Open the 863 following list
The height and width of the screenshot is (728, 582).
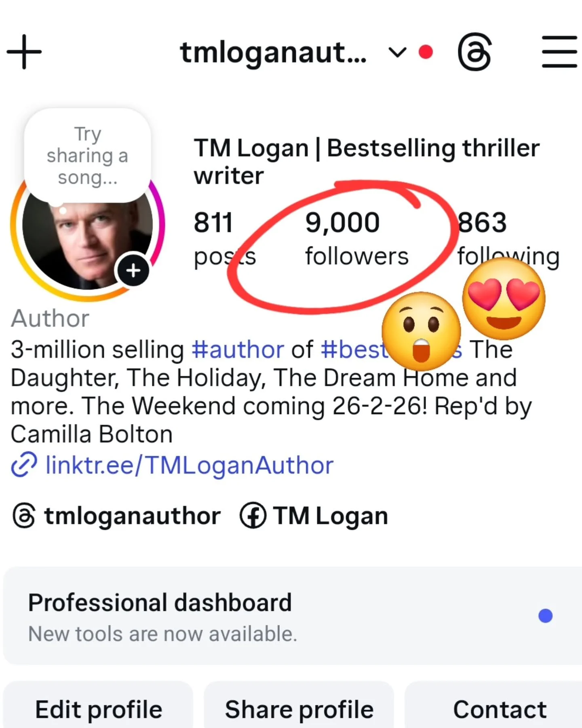(x=508, y=239)
